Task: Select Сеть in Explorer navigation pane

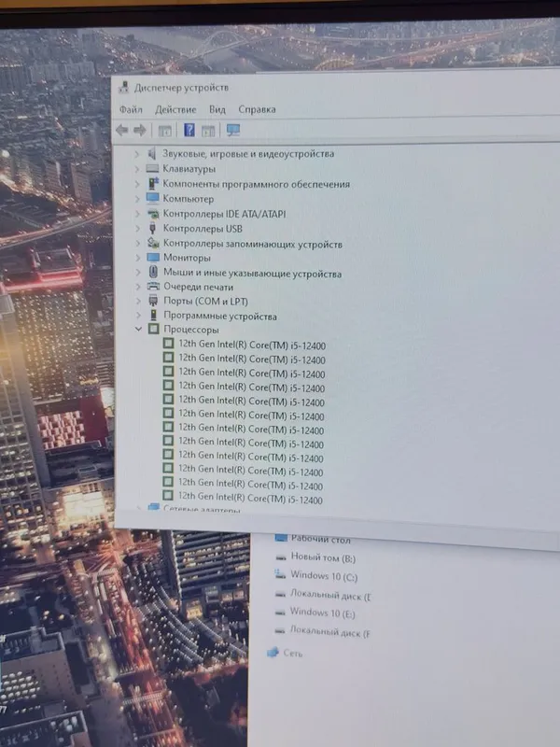Action: click(x=293, y=653)
